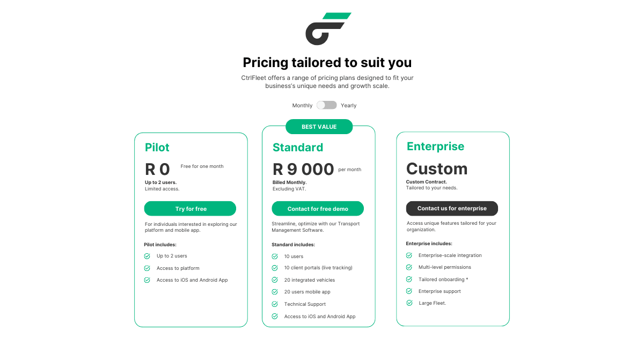The image size is (644, 338).
Task: Click the checkmark beside "Tailored onboarding *"
Action: click(x=409, y=279)
